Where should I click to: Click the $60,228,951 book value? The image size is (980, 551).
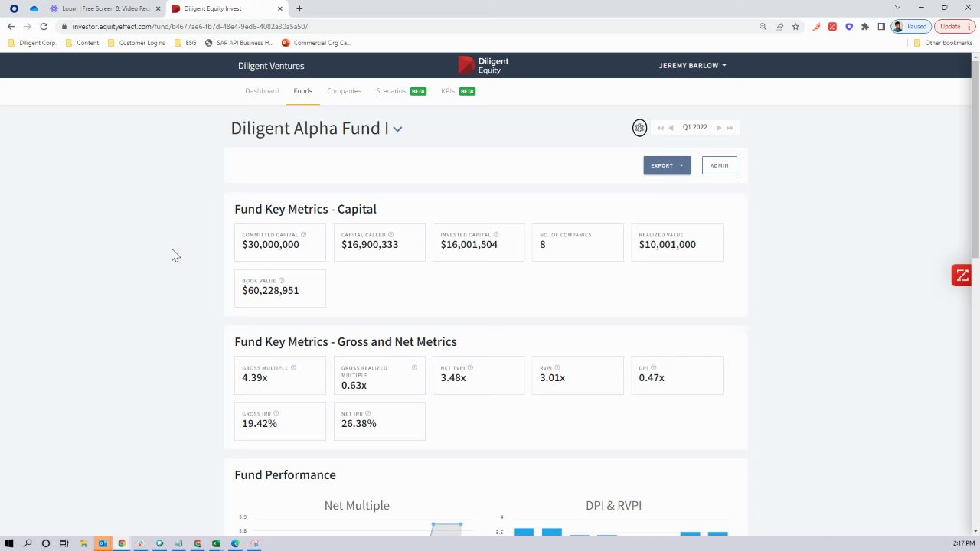tap(270, 291)
